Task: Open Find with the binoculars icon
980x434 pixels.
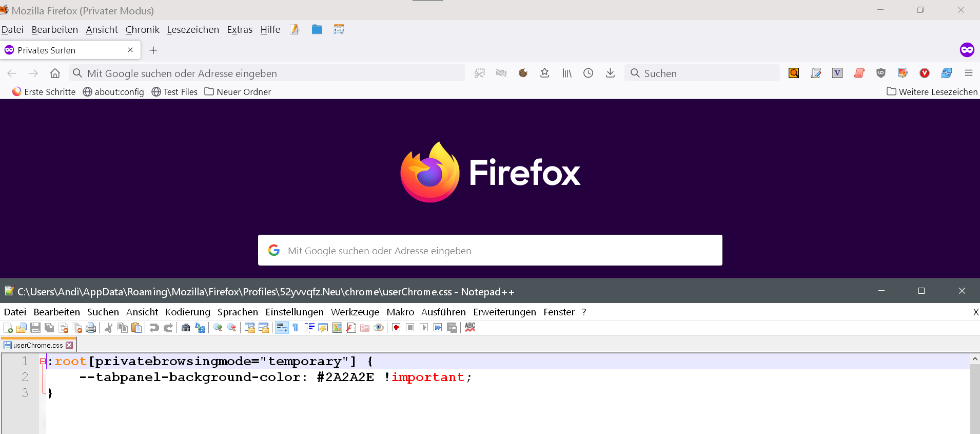Action: pyautogui.click(x=186, y=328)
